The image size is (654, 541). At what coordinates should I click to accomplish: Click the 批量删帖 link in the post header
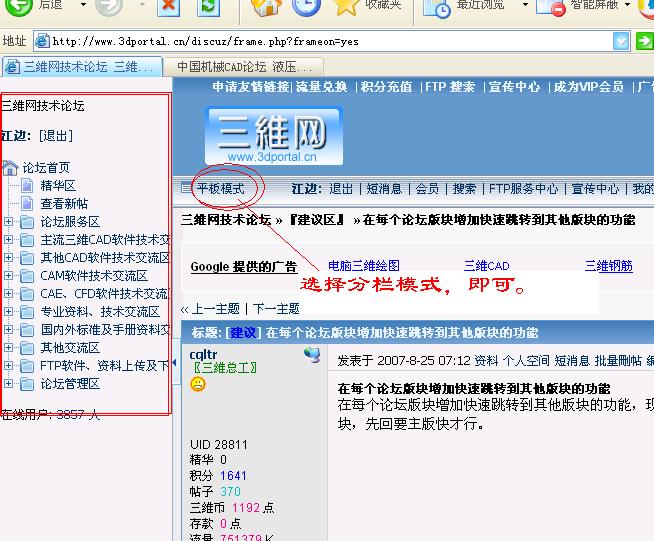(618, 360)
